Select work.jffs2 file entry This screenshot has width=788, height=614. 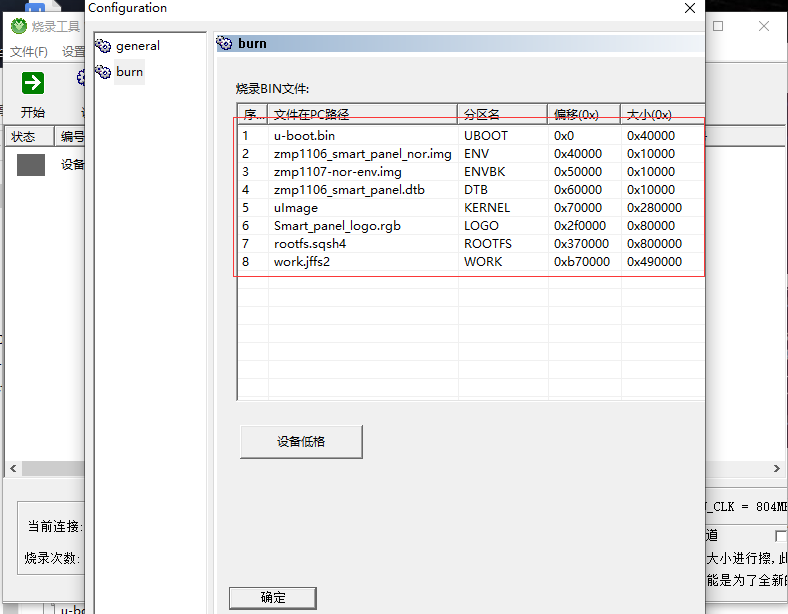[x=302, y=262]
